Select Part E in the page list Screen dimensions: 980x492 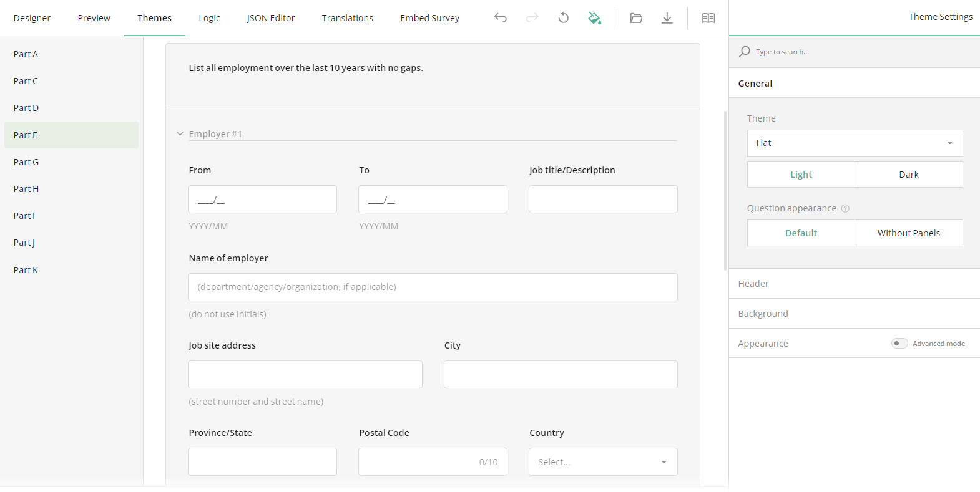coord(71,135)
